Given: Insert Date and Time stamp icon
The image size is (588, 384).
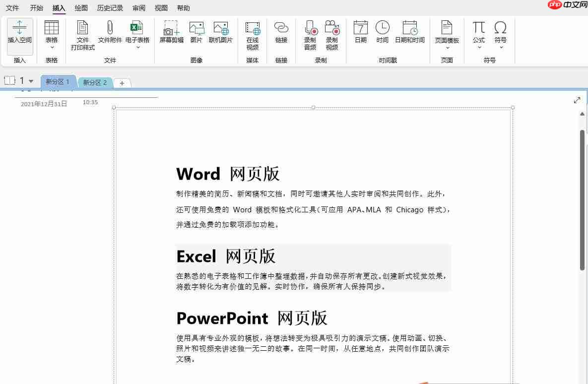Looking at the screenshot, I should 410,28.
